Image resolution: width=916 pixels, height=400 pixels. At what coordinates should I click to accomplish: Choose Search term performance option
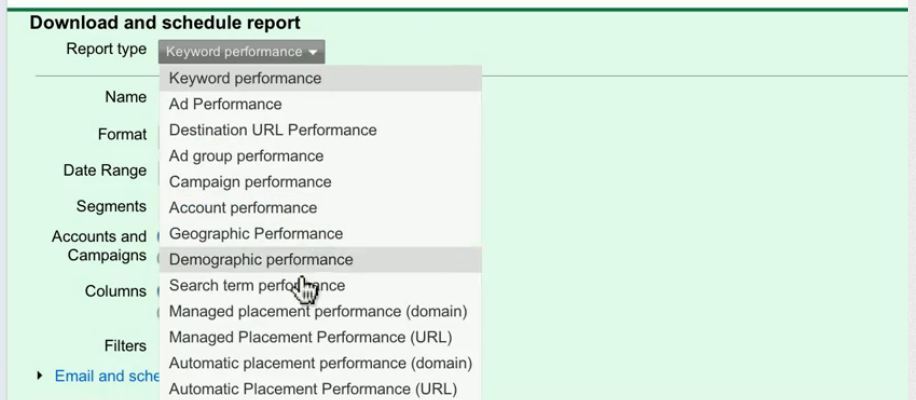click(x=320, y=286)
